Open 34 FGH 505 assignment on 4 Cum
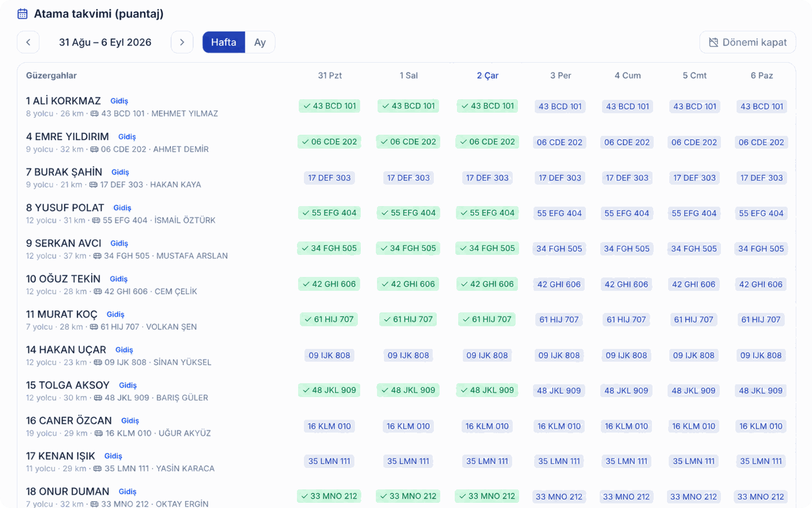The width and height of the screenshot is (812, 508). pyautogui.click(x=627, y=248)
